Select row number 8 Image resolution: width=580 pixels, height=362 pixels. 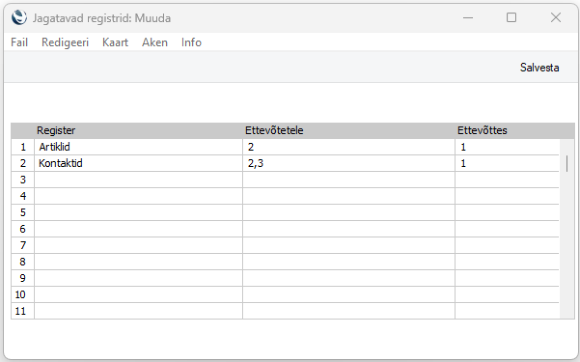click(x=23, y=262)
